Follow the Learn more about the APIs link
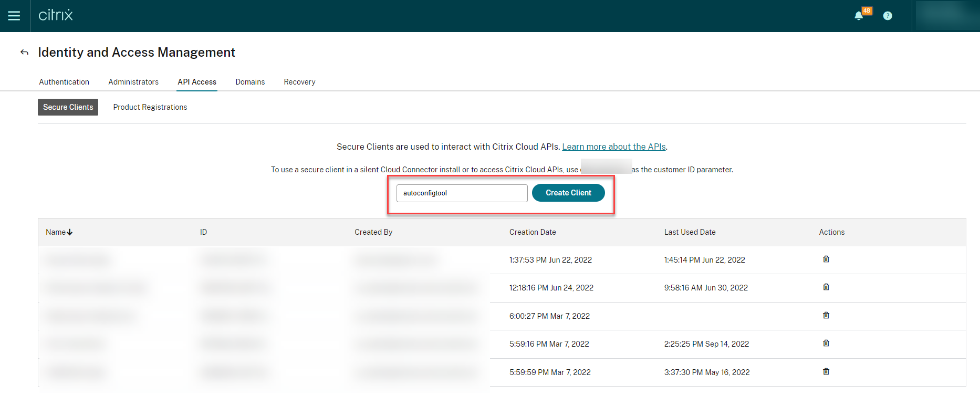Image resolution: width=980 pixels, height=416 pixels. [614, 147]
